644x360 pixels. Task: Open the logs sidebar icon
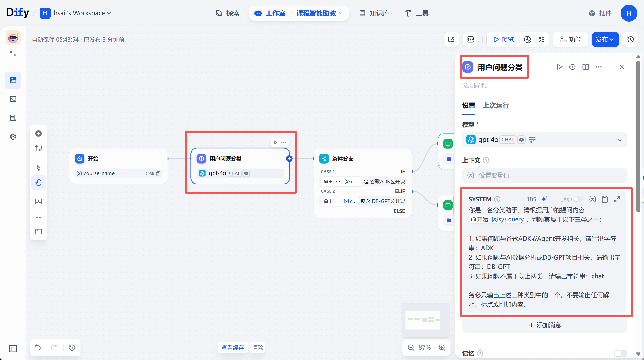click(13, 118)
